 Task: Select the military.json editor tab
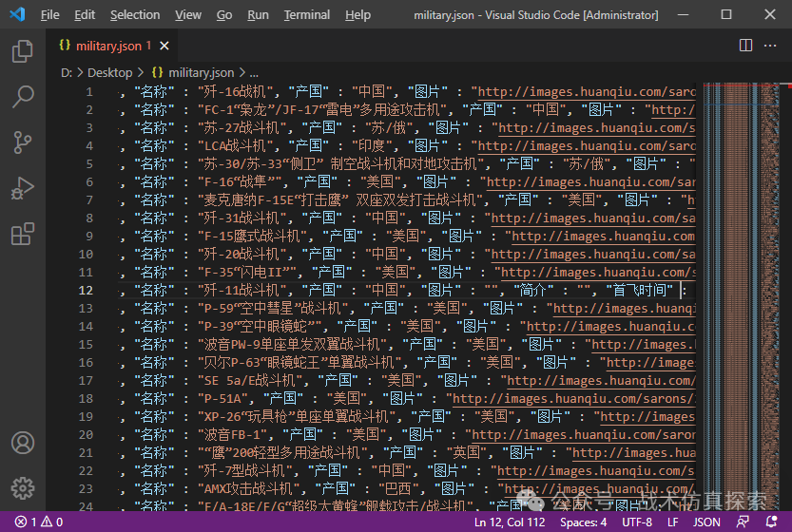pos(111,46)
